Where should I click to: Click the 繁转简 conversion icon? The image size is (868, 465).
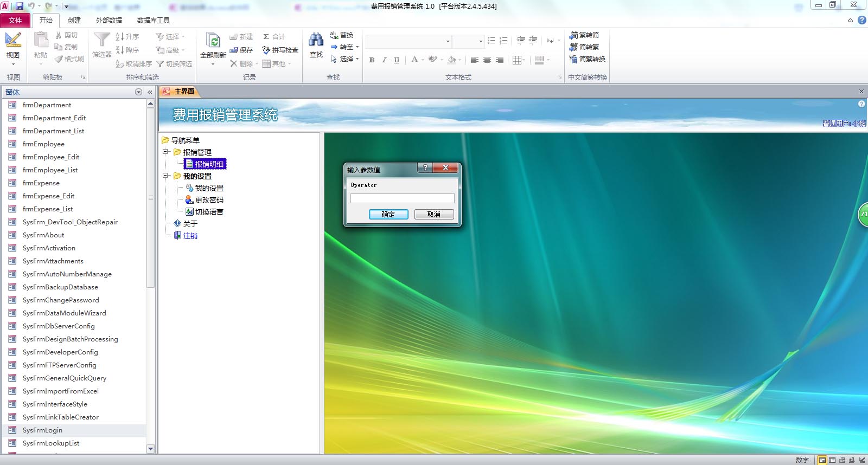coord(573,35)
